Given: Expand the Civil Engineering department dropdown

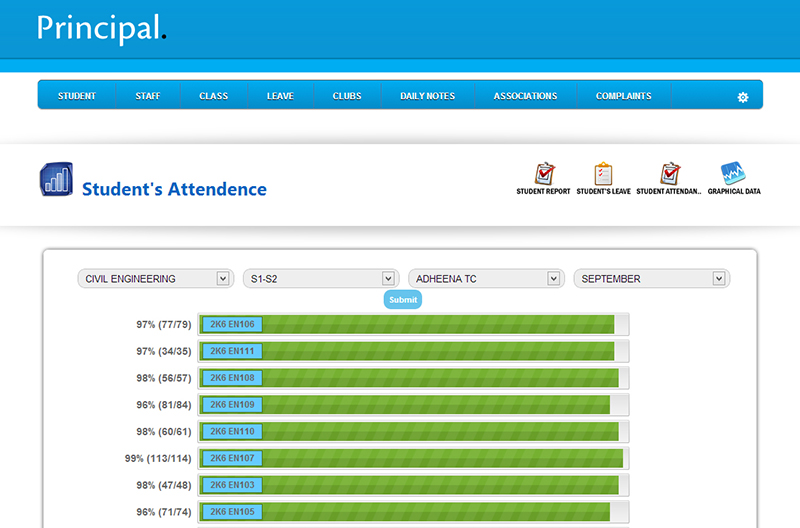Looking at the screenshot, I should pos(155,279).
